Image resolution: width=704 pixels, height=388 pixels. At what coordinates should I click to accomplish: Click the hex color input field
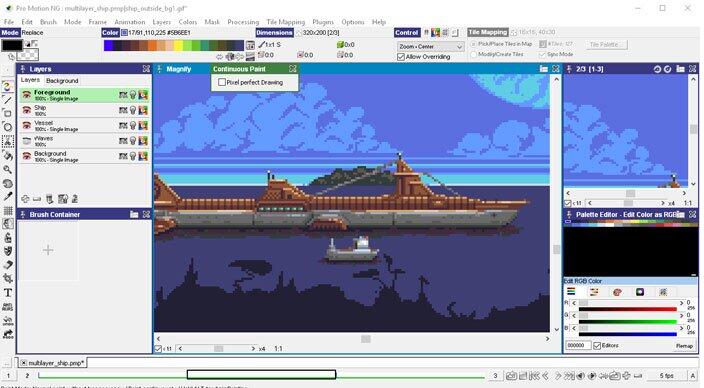(x=578, y=345)
